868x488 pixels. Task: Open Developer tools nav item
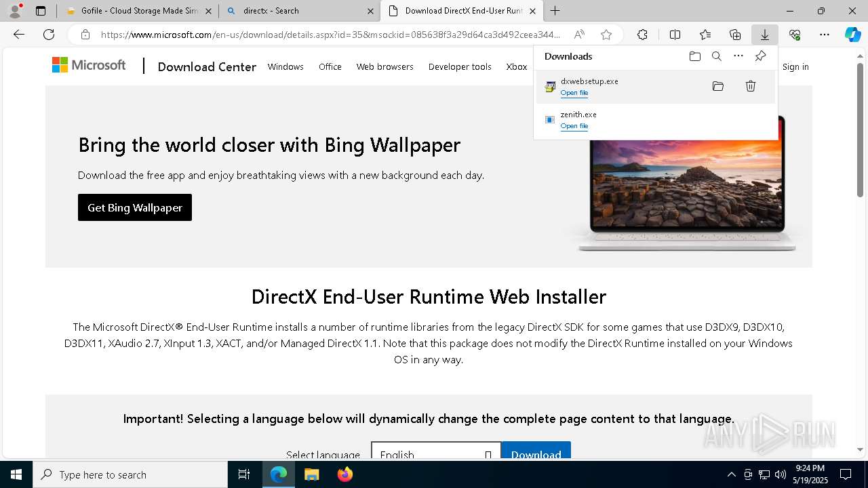pos(460,66)
